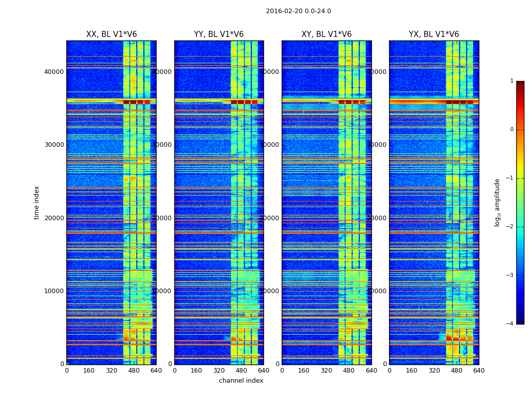Viewport: 532px width, 405px height.
Task: Click the 320 channel tick under the YX plot
Action: (x=434, y=371)
